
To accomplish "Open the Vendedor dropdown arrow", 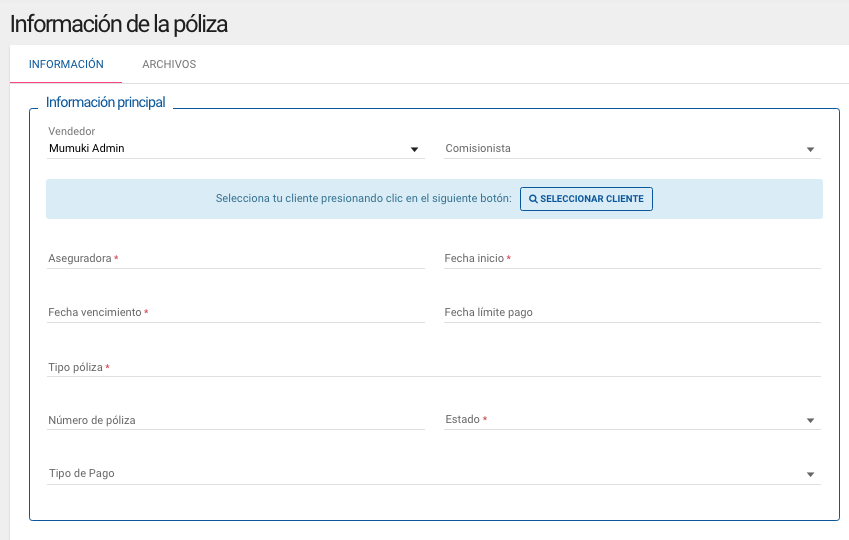I will click(414, 149).
